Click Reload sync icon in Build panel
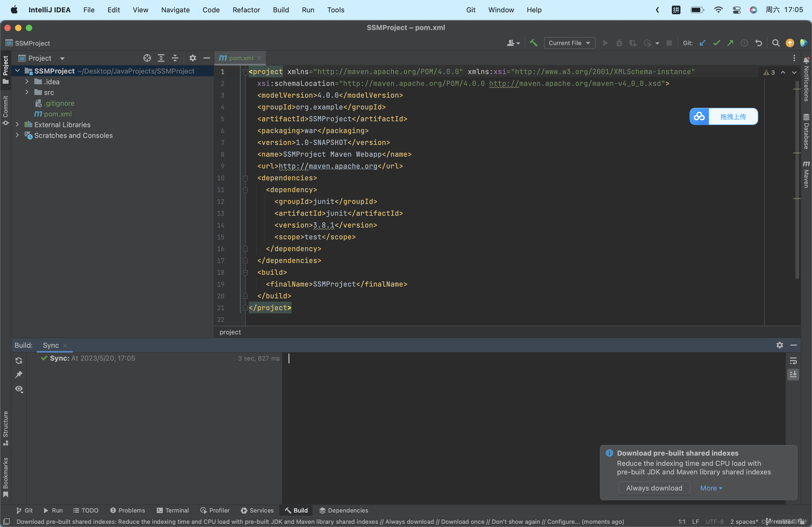This screenshot has height=527, width=812. coord(19,361)
